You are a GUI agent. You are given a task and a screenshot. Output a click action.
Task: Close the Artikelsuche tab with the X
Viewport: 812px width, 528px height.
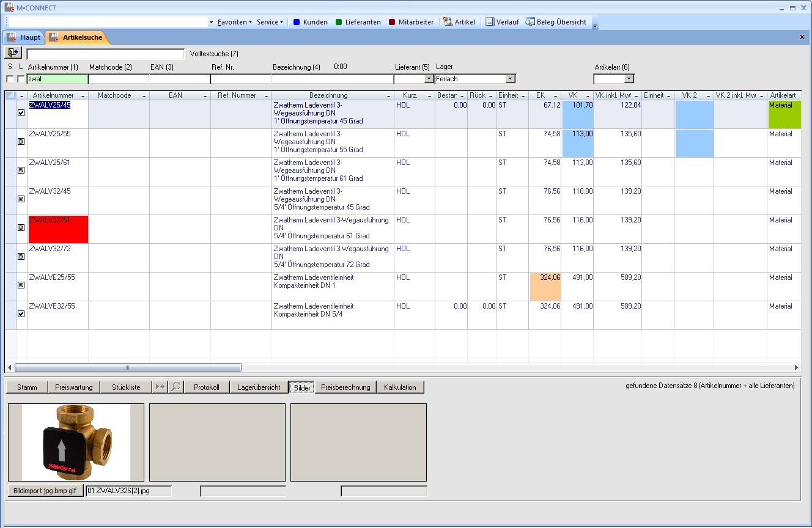pyautogui.click(x=802, y=37)
